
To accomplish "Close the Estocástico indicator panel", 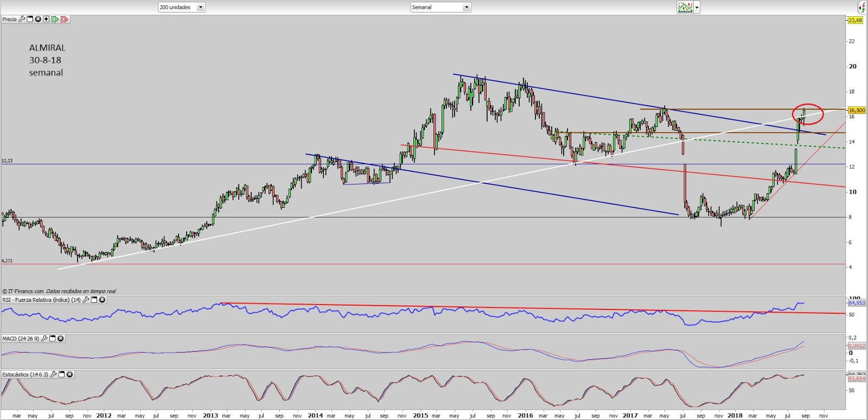I will (x=70, y=374).
